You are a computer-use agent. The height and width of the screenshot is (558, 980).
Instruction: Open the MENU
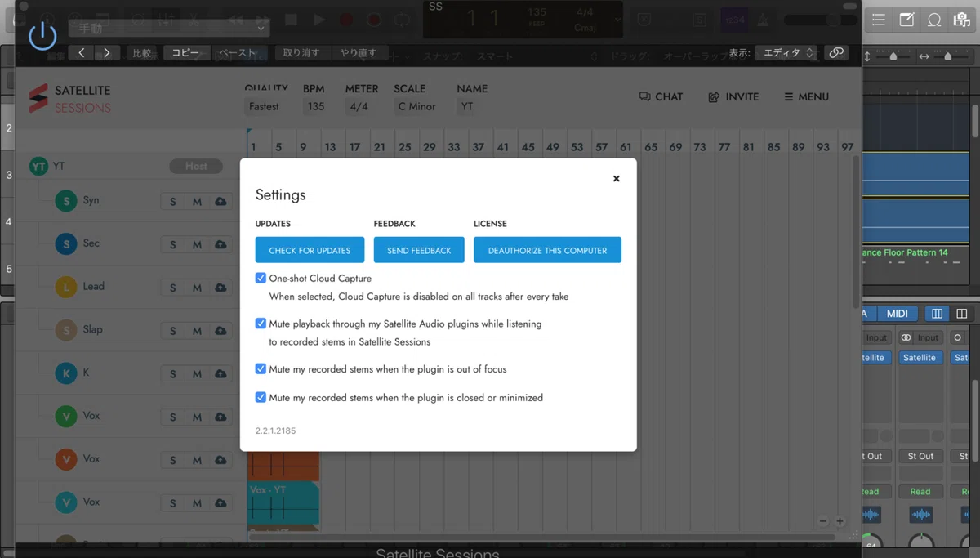pyautogui.click(x=807, y=96)
